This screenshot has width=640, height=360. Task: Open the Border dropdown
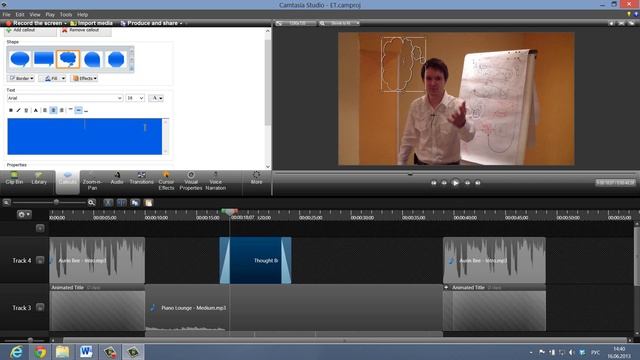point(21,78)
